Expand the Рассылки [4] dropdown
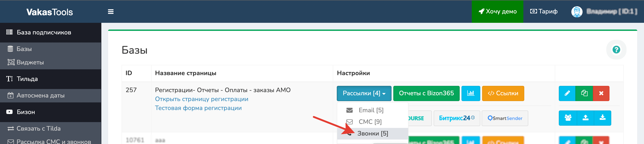Screen dimensions: 644x144 364,93
